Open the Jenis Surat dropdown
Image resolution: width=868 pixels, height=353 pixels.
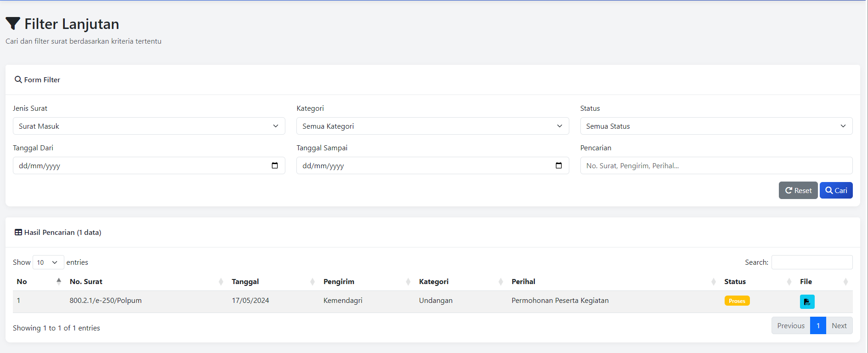(x=149, y=126)
